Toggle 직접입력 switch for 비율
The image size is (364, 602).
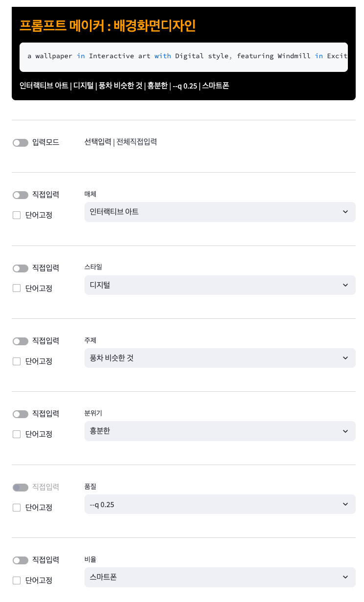pos(21,560)
